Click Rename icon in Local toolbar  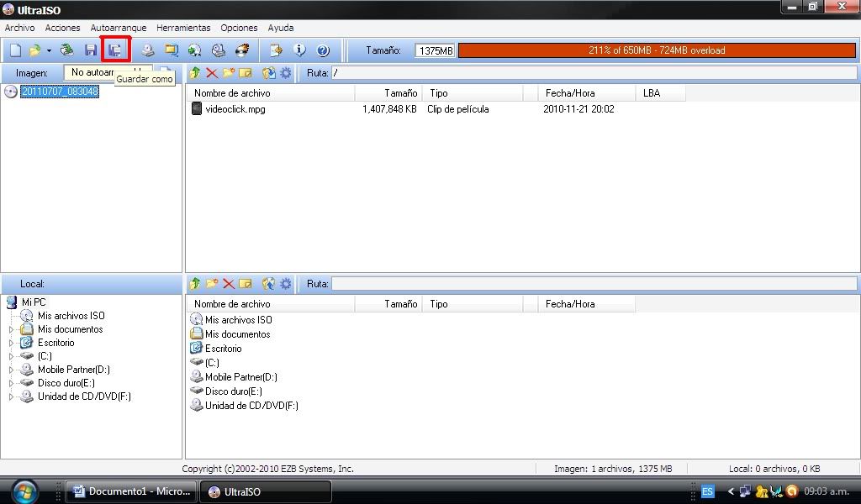(x=246, y=284)
